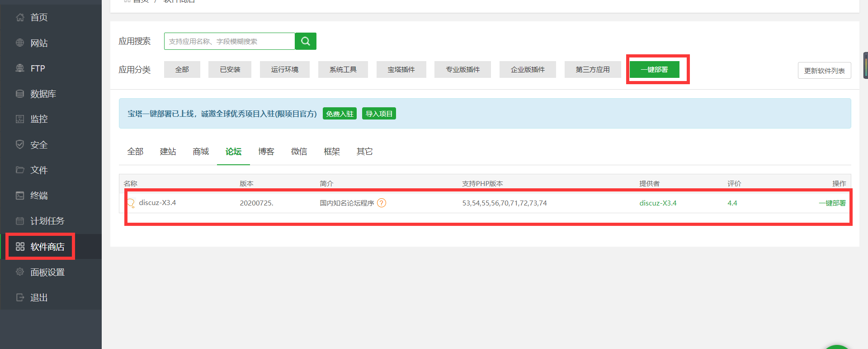Image resolution: width=868 pixels, height=349 pixels.
Task: Click the 免费入驻 button
Action: (340, 114)
